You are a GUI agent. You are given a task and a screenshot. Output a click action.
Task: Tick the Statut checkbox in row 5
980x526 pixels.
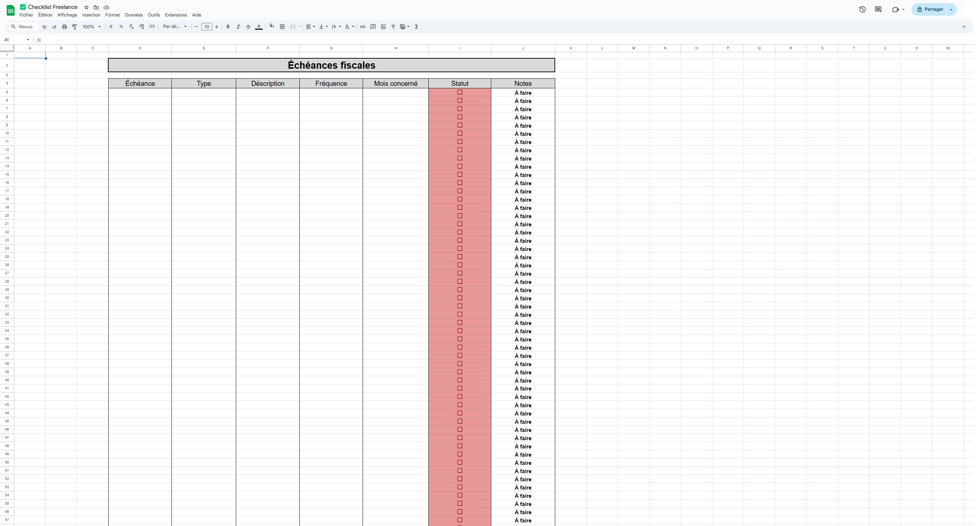[x=459, y=92]
